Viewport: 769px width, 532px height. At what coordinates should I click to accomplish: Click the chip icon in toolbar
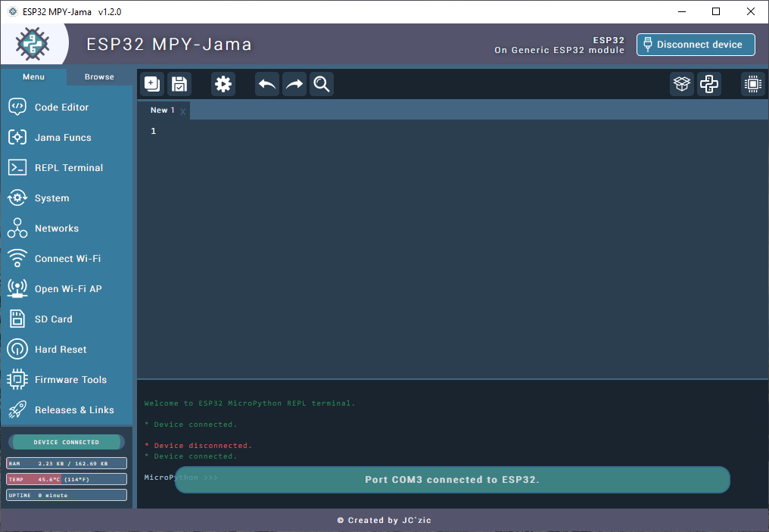tap(753, 84)
